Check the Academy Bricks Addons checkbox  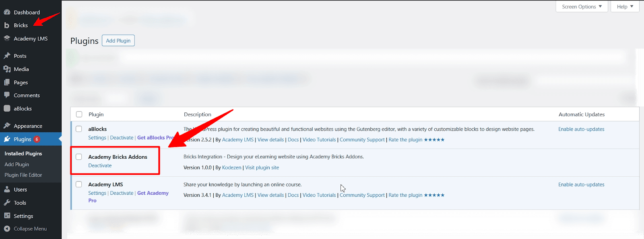79,157
